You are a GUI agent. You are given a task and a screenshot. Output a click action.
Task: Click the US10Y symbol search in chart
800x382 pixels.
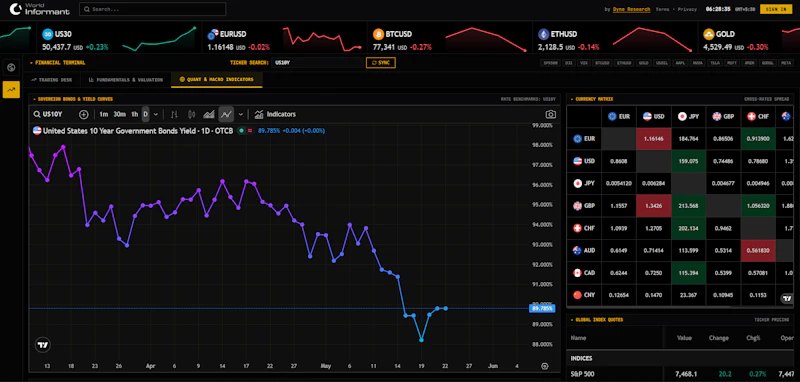48,114
